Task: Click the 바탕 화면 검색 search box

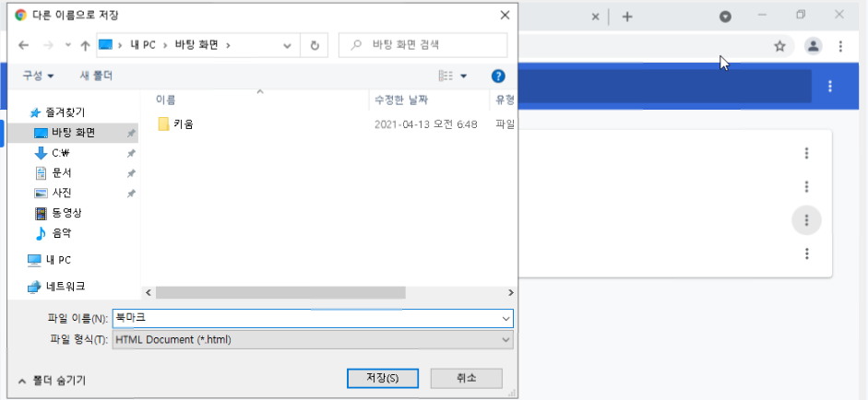Action: 422,45
